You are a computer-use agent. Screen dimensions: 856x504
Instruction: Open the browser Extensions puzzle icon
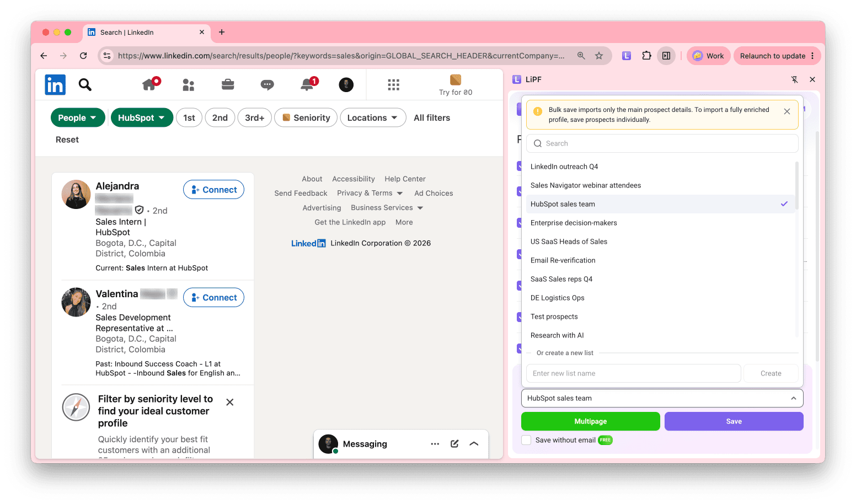646,56
